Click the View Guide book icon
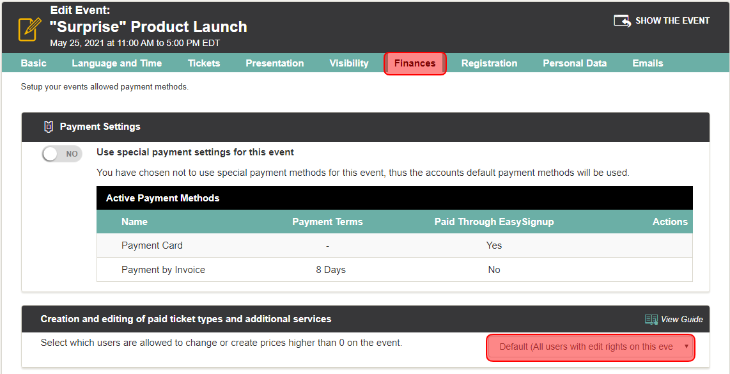Image resolution: width=730 pixels, height=374 pixels. 651,319
